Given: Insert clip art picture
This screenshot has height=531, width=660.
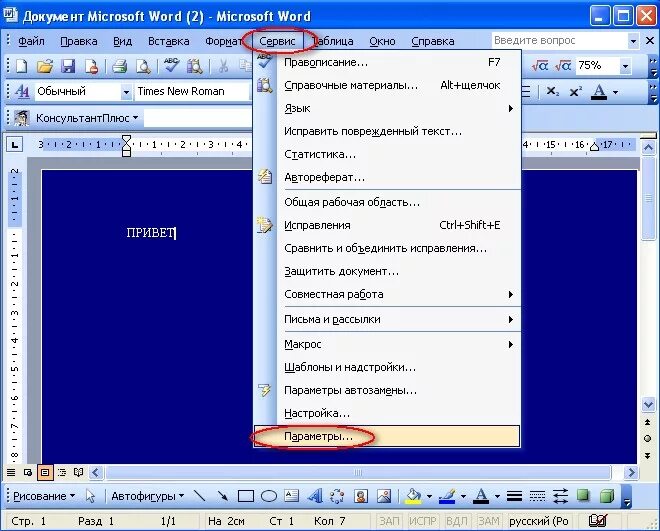Looking at the screenshot, I should pos(360,496).
